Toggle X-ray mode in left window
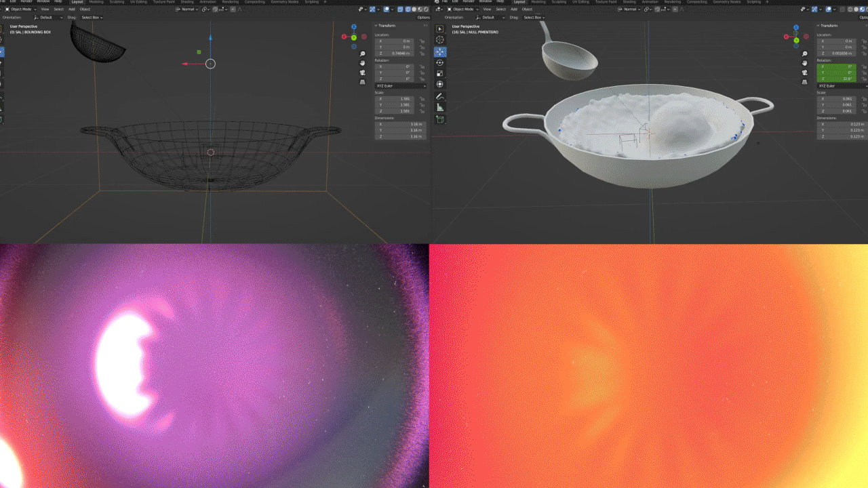The width and height of the screenshot is (868, 488). 400,9
